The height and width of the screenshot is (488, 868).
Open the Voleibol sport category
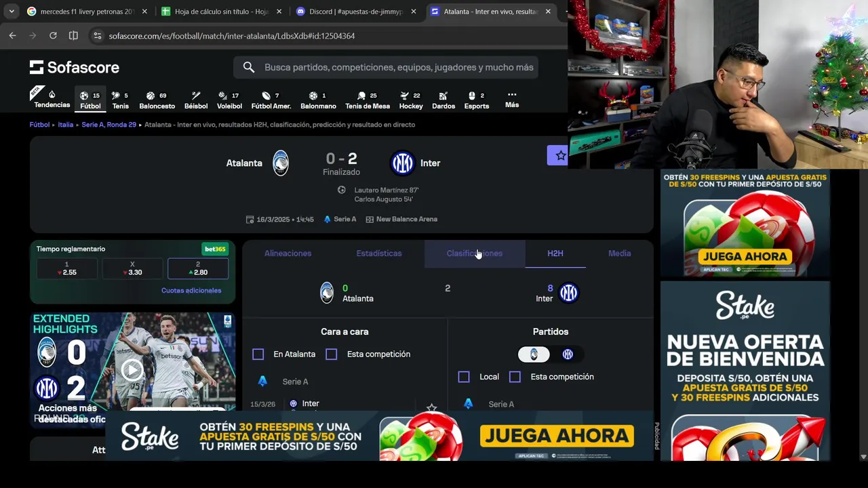click(x=229, y=100)
